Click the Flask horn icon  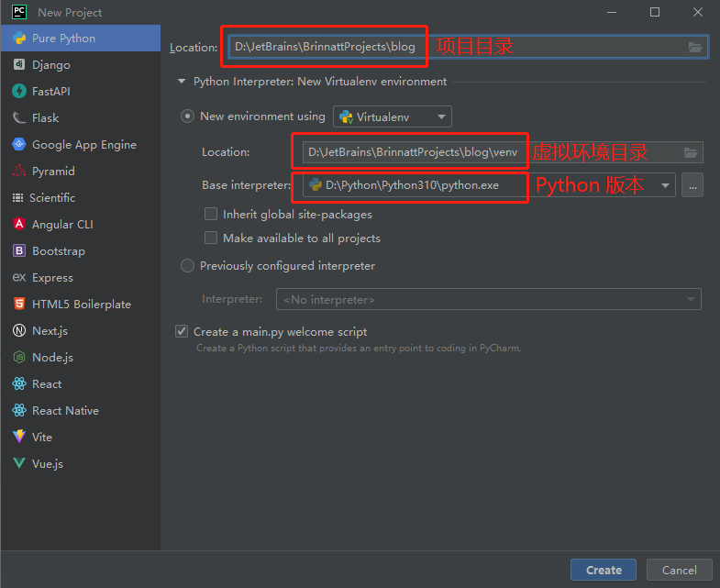[19, 117]
